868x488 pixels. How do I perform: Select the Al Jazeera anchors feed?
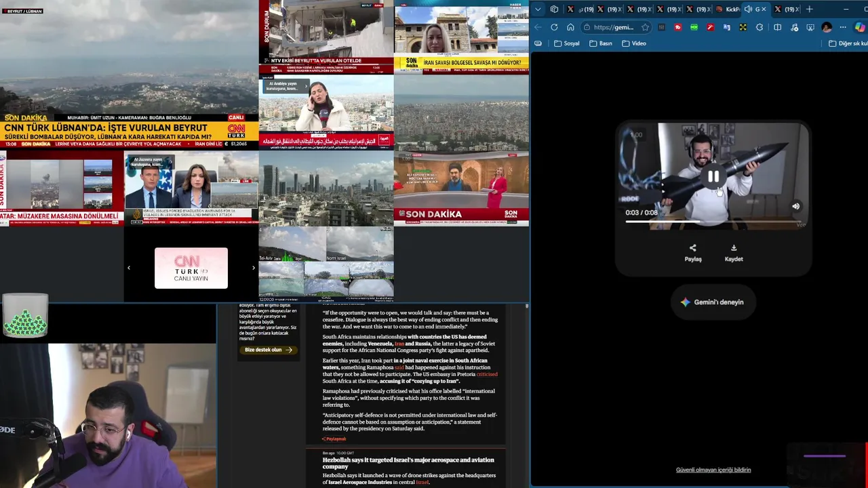(191, 188)
